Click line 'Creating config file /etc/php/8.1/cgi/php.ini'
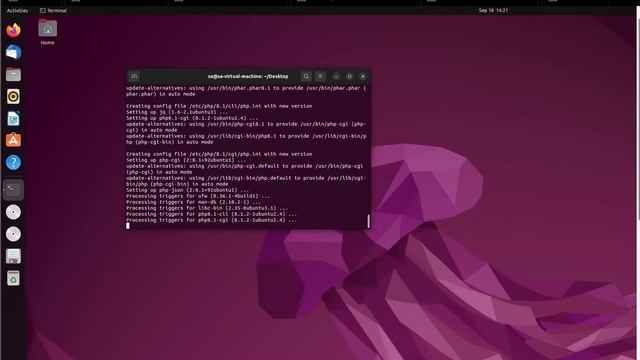The image size is (640, 360). 219,154
